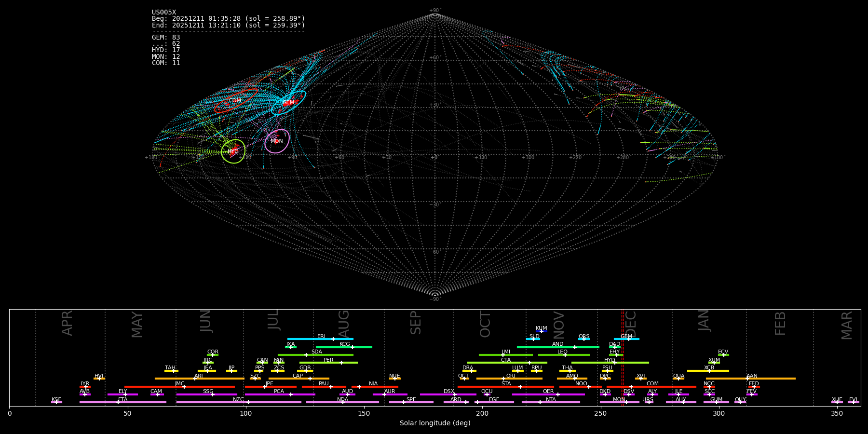The image size is (868, 434).
Task: Click the ARI shower label in the timeline
Action: click(199, 376)
